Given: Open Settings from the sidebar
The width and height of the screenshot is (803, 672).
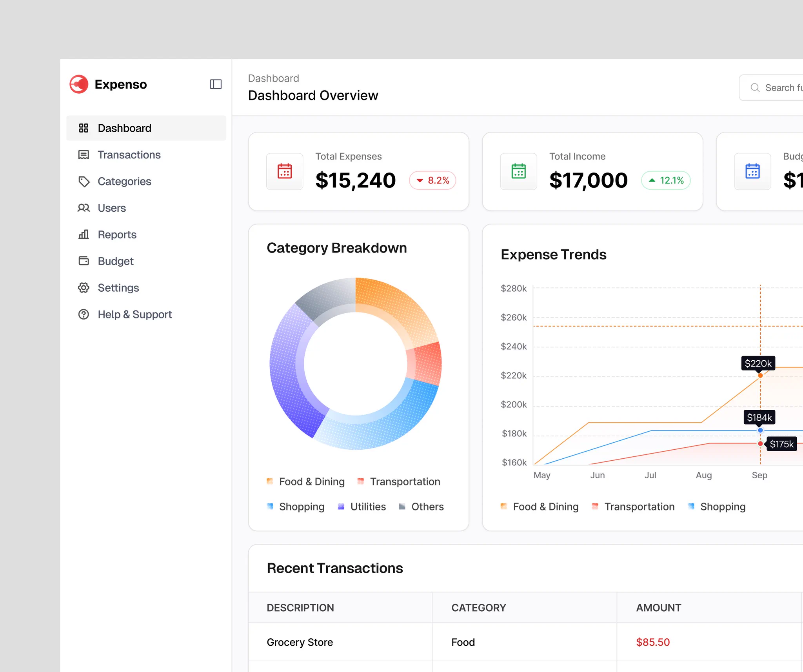Looking at the screenshot, I should pyautogui.click(x=146, y=288).
